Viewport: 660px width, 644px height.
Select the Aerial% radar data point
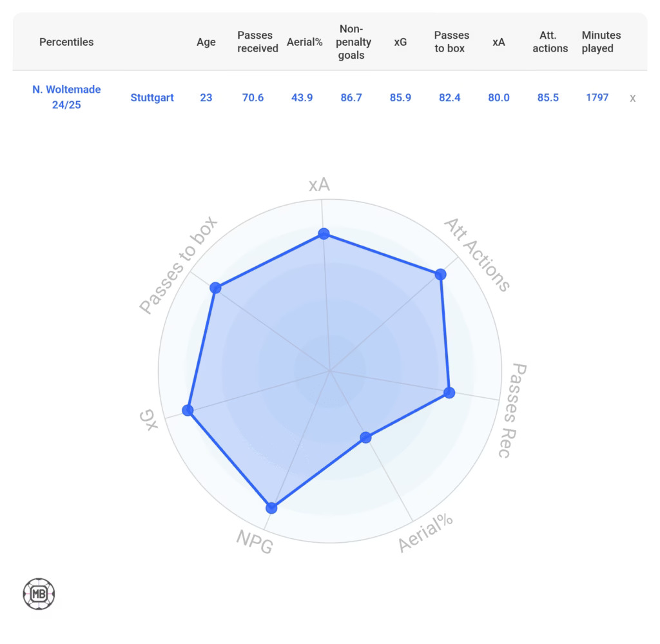point(366,437)
